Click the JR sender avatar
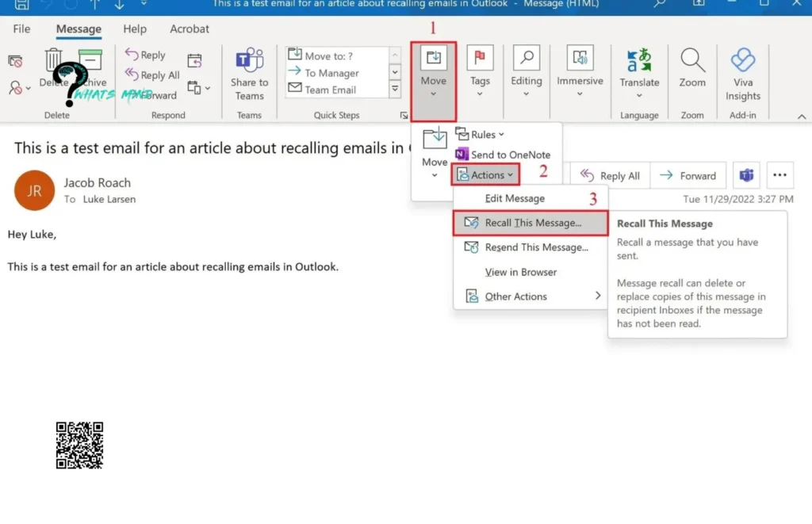Image resolution: width=812 pixels, height=524 pixels. (34, 190)
